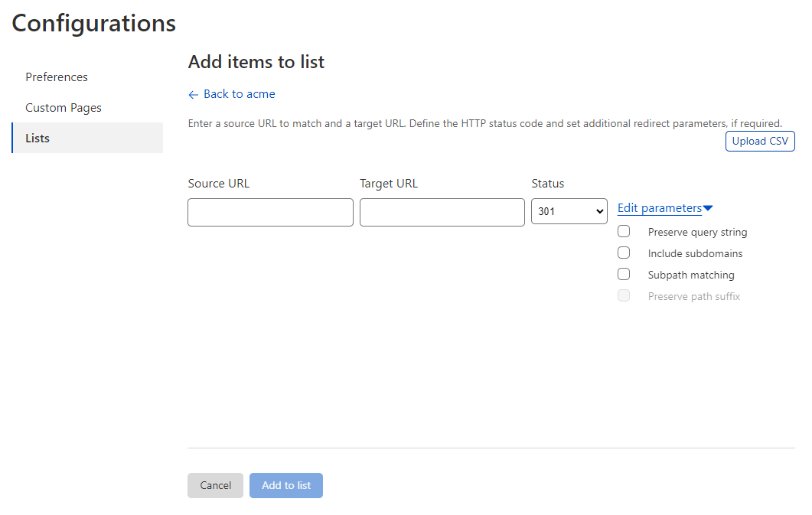
Task: Click the Status dropdown chevron arrow
Action: click(x=599, y=211)
